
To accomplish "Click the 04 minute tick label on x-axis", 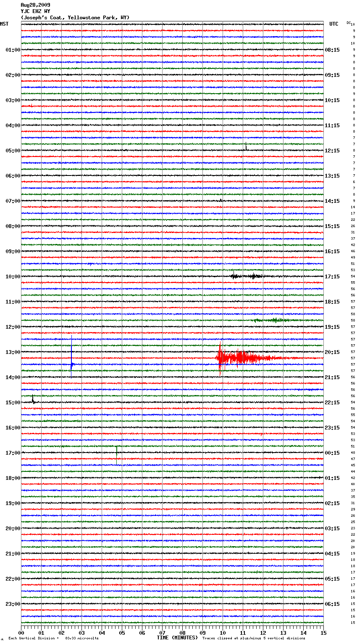I will coord(102,633).
